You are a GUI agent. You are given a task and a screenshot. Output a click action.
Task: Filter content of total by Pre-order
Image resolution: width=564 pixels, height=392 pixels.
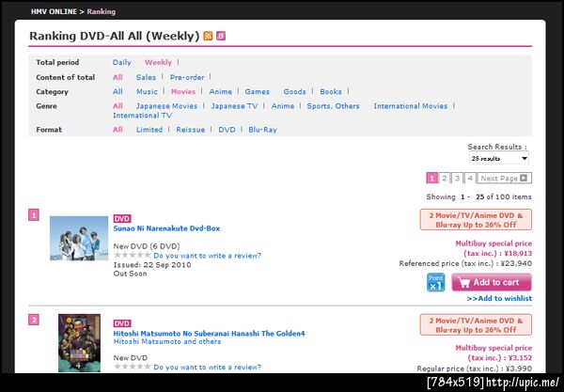tap(187, 77)
